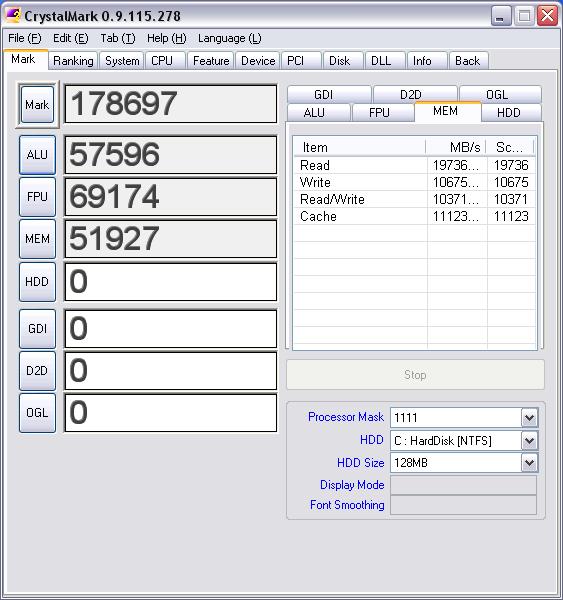Viewport: 563px width, 600px height.
Task: Run the full Mark benchmark button
Action: coord(37,104)
